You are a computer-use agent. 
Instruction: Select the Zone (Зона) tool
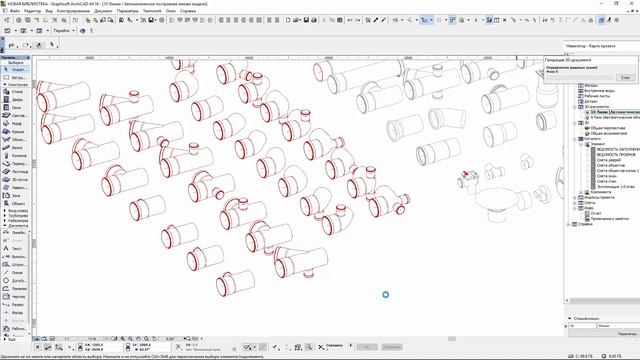coord(15,196)
